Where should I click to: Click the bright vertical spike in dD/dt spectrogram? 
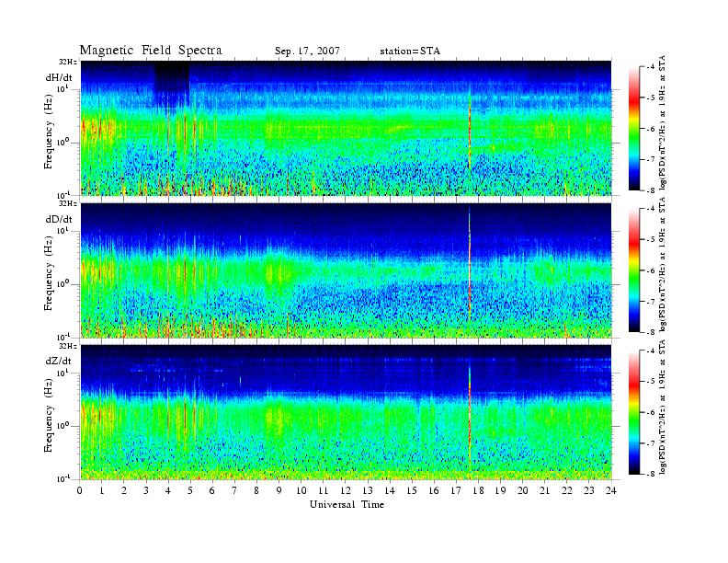470,265
